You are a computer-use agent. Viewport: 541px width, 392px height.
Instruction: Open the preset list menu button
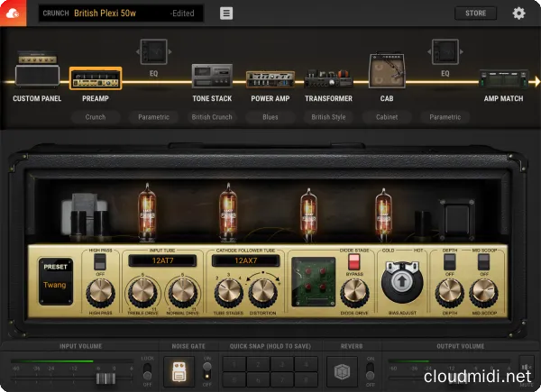225,14
